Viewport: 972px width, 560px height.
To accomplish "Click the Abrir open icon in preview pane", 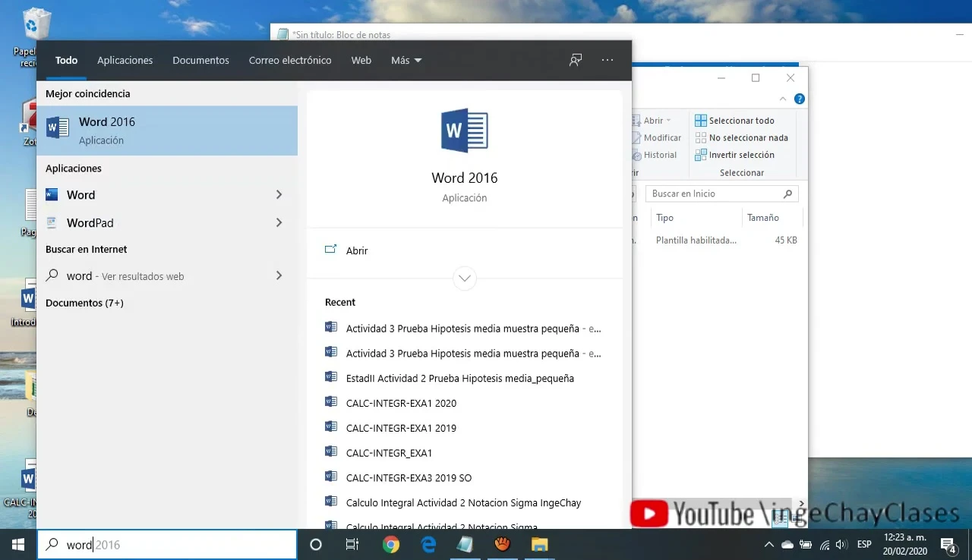I will pyautogui.click(x=330, y=250).
